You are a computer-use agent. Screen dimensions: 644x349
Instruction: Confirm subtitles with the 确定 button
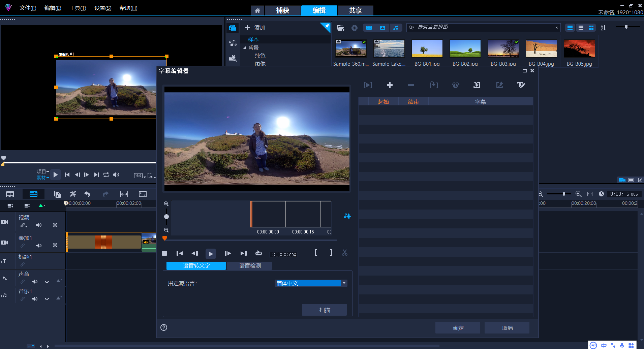(458, 327)
